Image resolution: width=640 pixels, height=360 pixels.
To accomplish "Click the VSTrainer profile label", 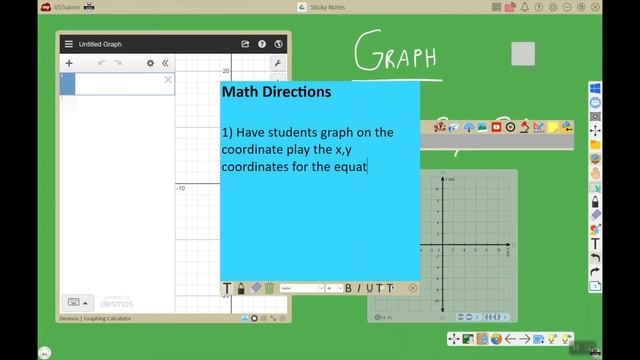I will coord(67,7).
